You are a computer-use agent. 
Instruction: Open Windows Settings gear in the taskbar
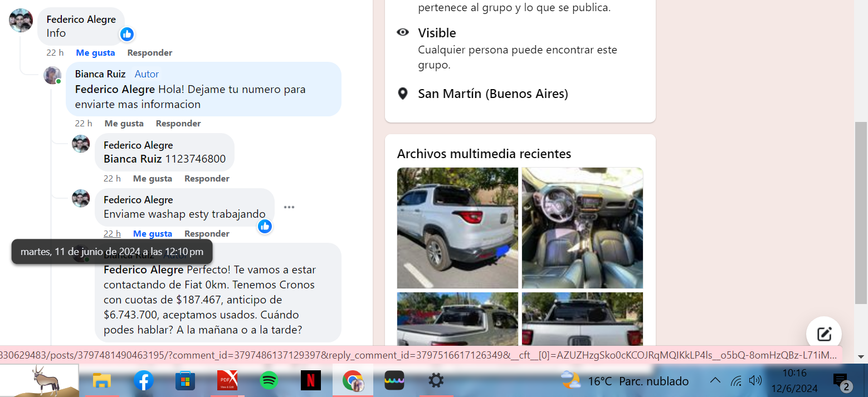tap(436, 381)
